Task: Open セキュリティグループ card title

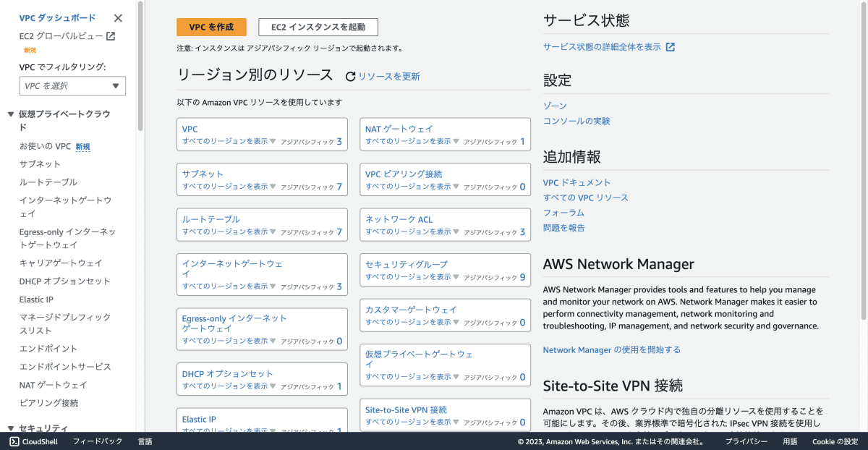Action: (x=407, y=265)
